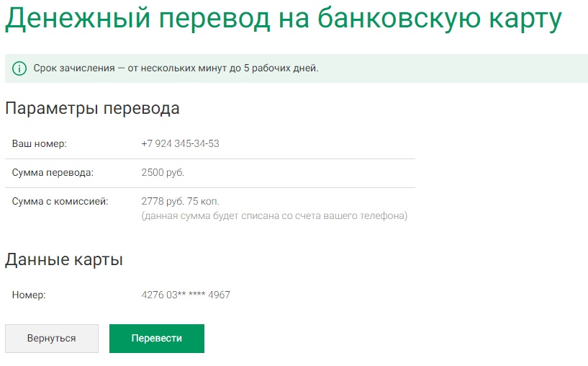
Task: Click the Сумма с комиссией label
Action: [60, 201]
